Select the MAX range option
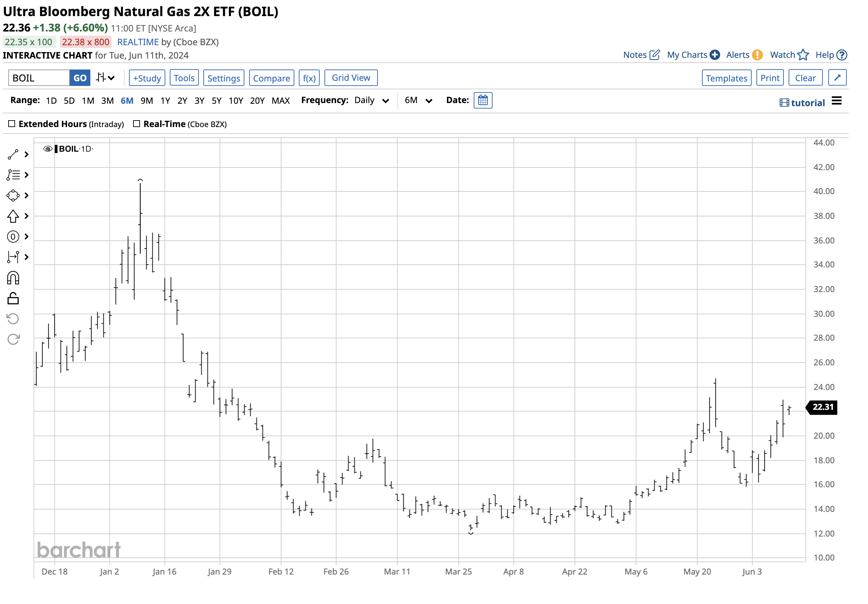The height and width of the screenshot is (604, 868). click(281, 100)
